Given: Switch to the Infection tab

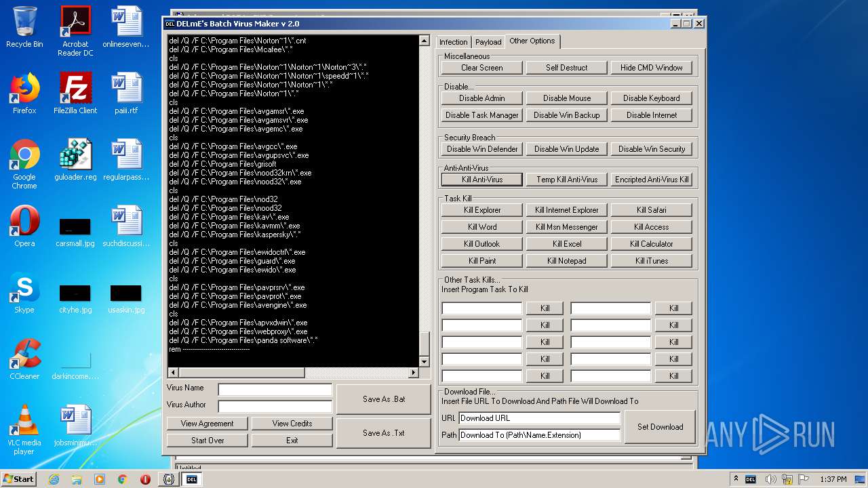Looking at the screenshot, I should [x=453, y=42].
